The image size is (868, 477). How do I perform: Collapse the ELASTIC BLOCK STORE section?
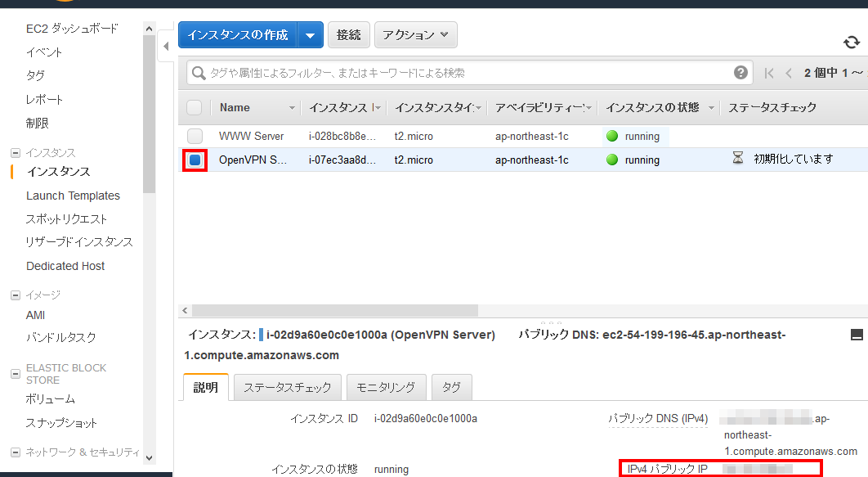[x=16, y=374]
